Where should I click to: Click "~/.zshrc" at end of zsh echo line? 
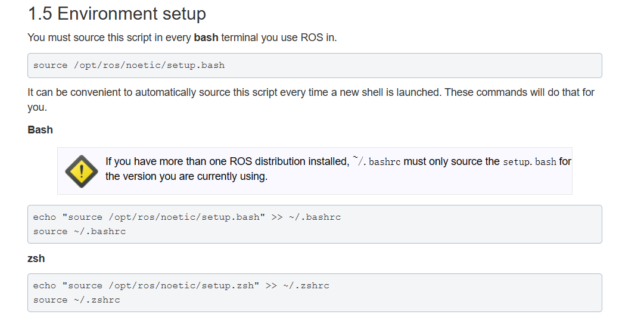(x=309, y=286)
